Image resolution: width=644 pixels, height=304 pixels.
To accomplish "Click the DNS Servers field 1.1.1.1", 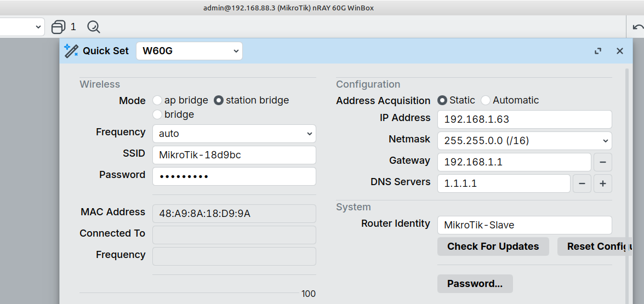I will click(x=504, y=183).
